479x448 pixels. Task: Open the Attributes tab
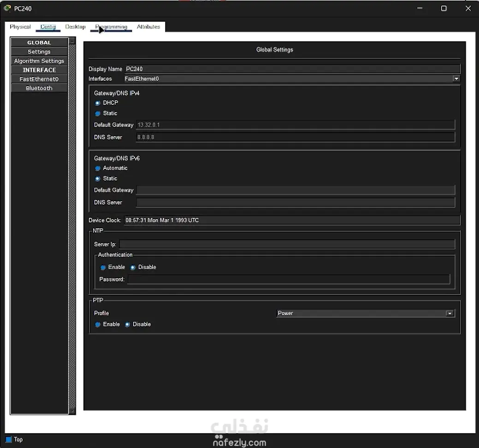(148, 27)
